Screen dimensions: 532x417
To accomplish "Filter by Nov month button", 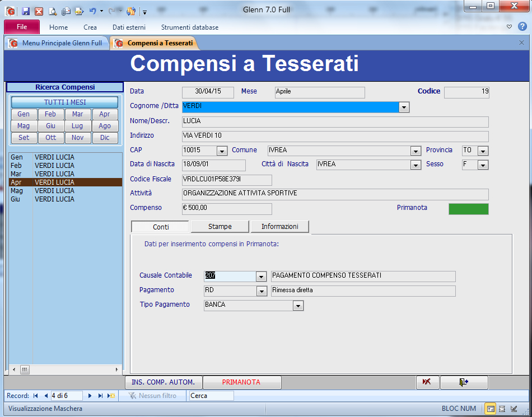I will (x=78, y=138).
